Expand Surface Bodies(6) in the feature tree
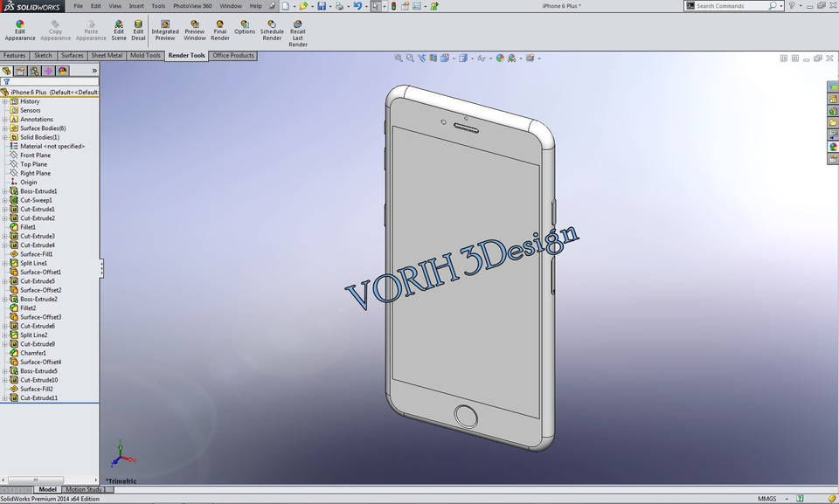This screenshot has height=504, width=839. pos(6,128)
